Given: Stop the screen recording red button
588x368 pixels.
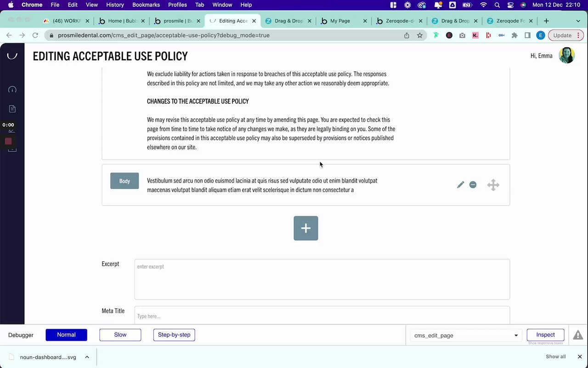Looking at the screenshot, I should point(8,141).
